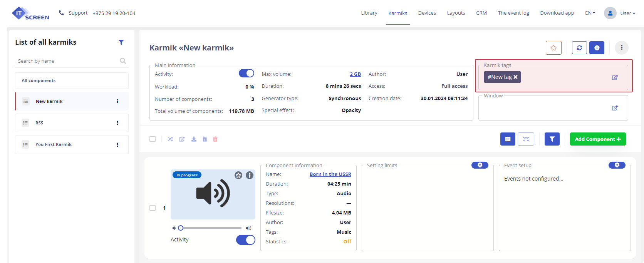Click the Add Component button
Viewport: 644px width, 263px height.
click(597, 139)
